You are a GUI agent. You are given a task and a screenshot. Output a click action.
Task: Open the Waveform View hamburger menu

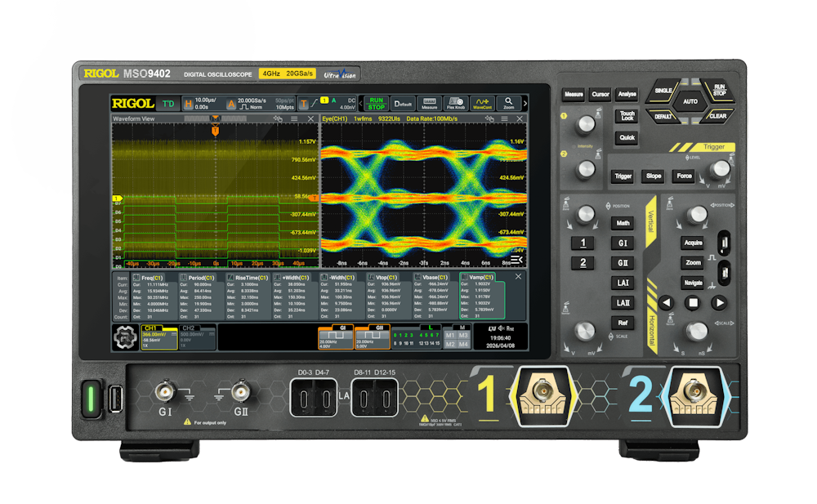click(294, 118)
